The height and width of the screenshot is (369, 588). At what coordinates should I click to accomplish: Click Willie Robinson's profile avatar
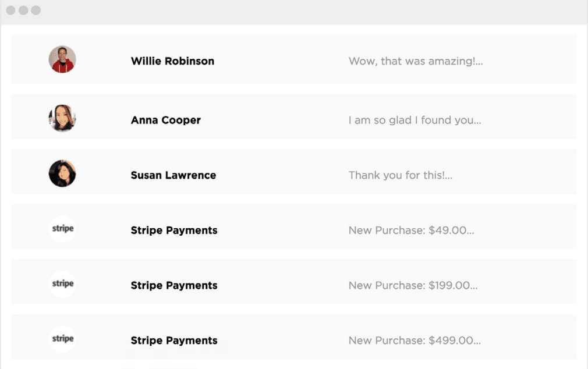(x=62, y=59)
